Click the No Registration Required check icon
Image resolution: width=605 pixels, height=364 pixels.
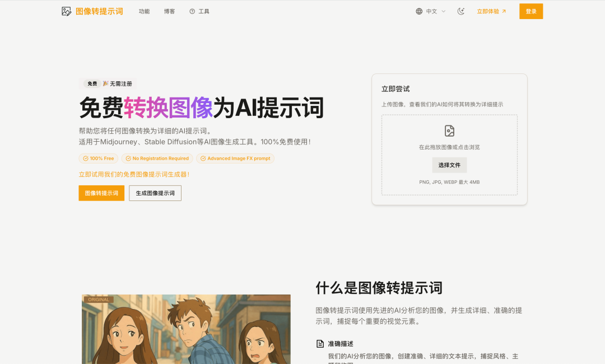point(128,158)
